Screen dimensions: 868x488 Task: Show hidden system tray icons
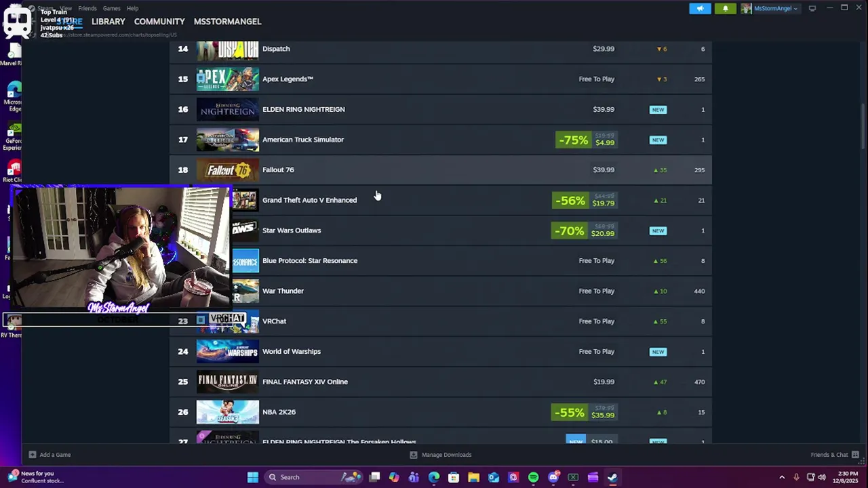[782, 477]
